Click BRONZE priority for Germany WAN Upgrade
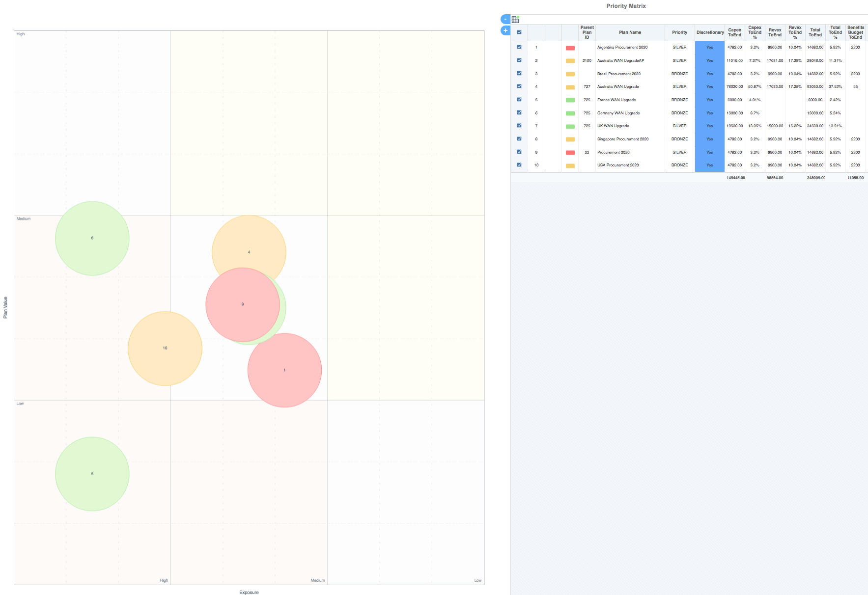Image resolution: width=868 pixels, height=595 pixels. tap(680, 113)
